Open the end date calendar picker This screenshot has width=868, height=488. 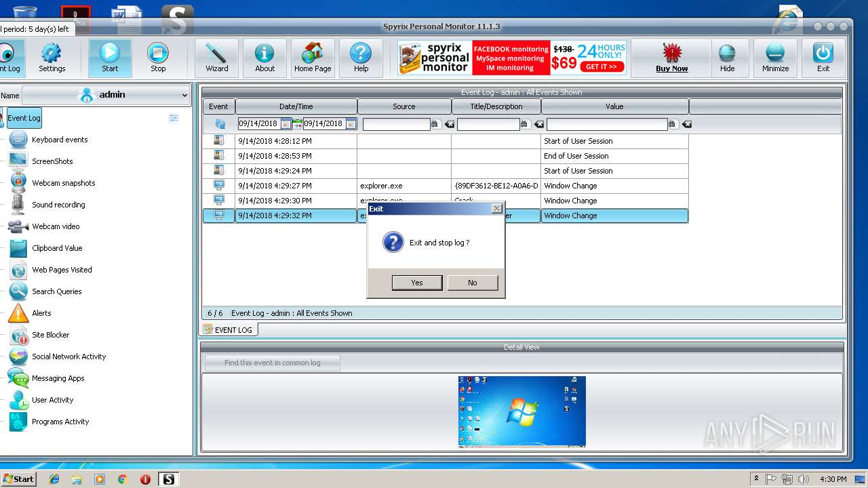(x=351, y=124)
